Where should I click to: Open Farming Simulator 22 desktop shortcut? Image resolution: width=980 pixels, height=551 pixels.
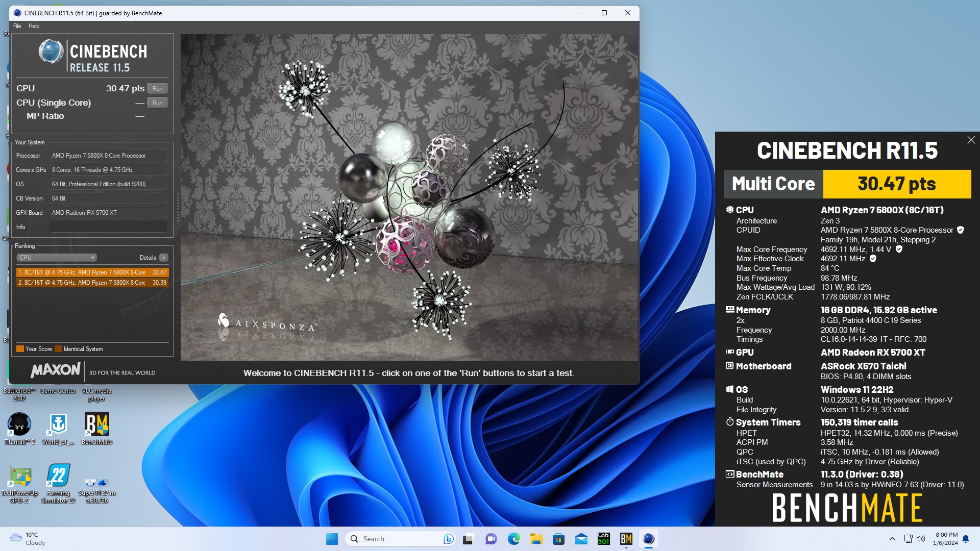point(58,483)
